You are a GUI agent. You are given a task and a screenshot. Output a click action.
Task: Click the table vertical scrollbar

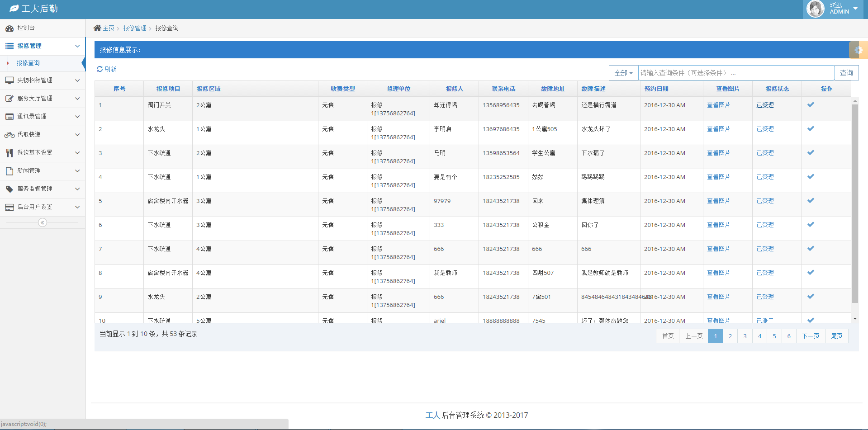click(x=855, y=203)
